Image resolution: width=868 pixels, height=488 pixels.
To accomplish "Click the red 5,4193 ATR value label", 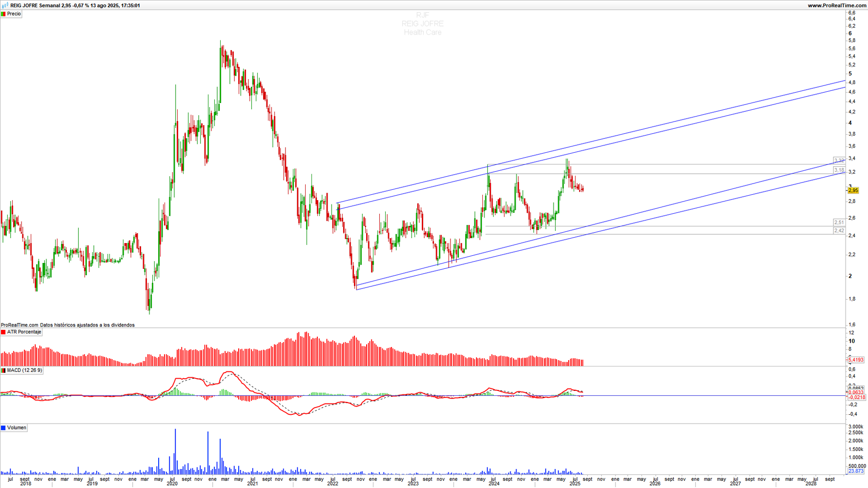I will [x=856, y=360].
